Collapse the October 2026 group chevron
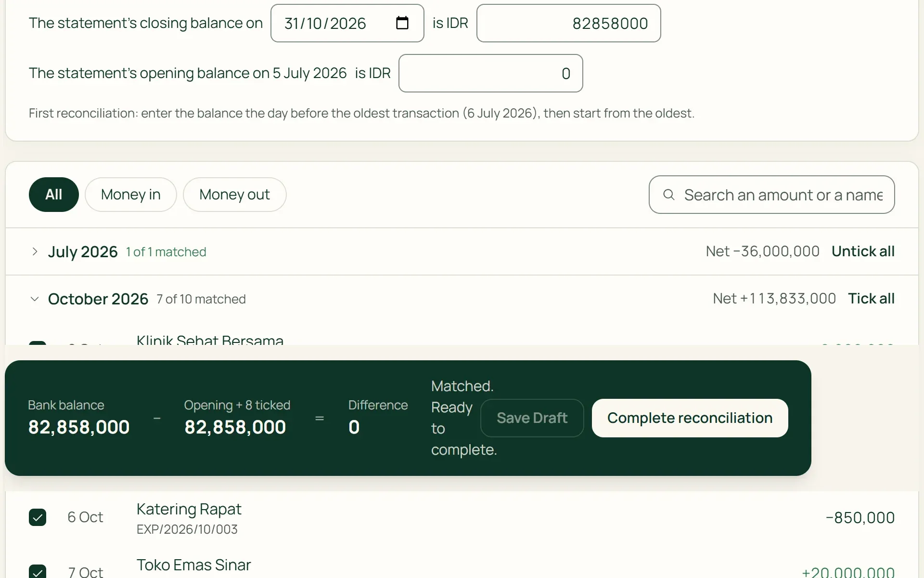Screen dimensions: 924x578 tap(35, 299)
